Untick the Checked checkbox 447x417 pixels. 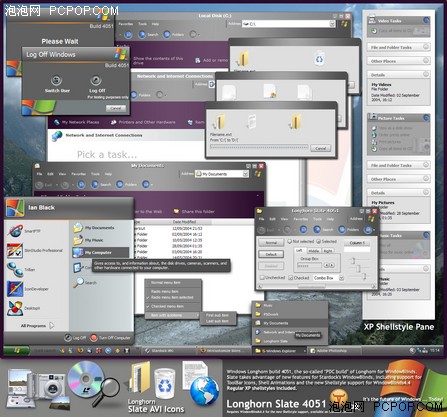tap(291, 277)
